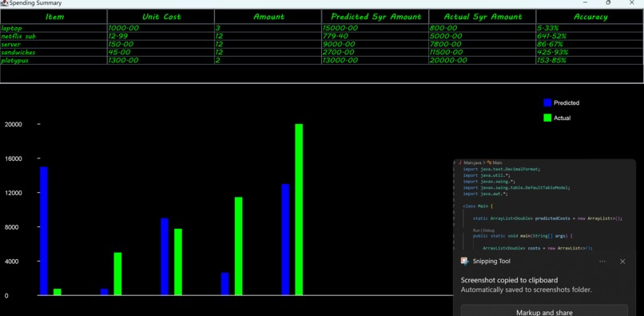The image size is (644, 316).
Task: Click the Java icon in Spending Summary title bar
Action: (x=4, y=3)
